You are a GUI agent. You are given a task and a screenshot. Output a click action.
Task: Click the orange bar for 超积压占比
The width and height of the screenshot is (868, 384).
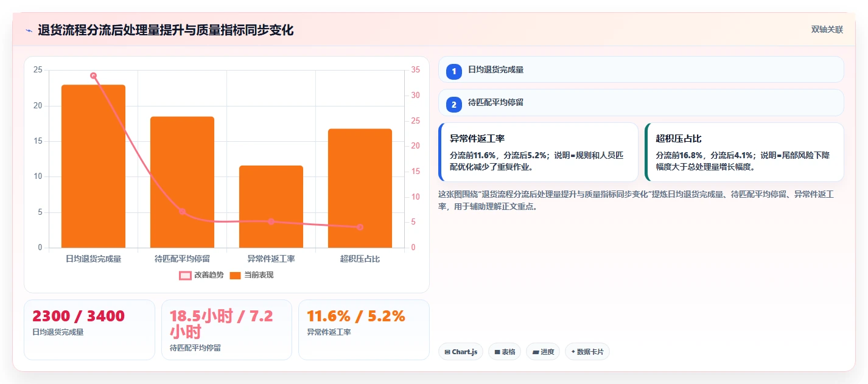click(x=360, y=188)
